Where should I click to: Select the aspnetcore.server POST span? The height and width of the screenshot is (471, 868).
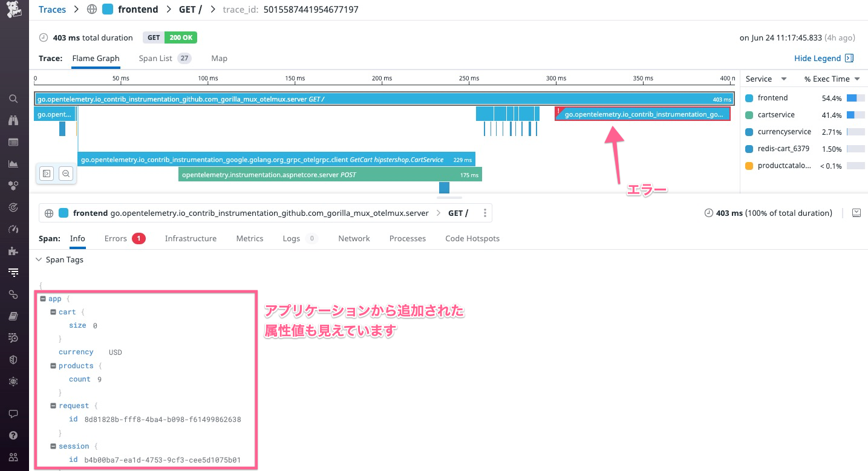tap(330, 175)
